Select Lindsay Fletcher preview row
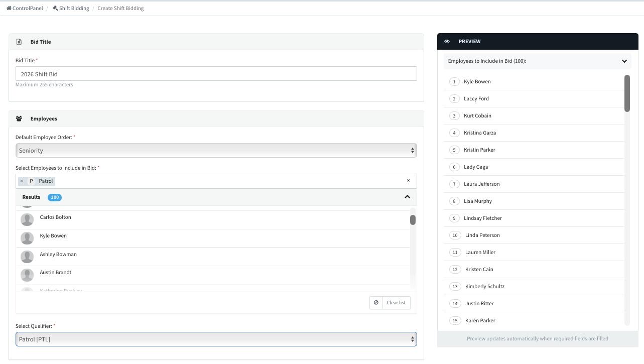The width and height of the screenshot is (644, 364). [x=534, y=218]
